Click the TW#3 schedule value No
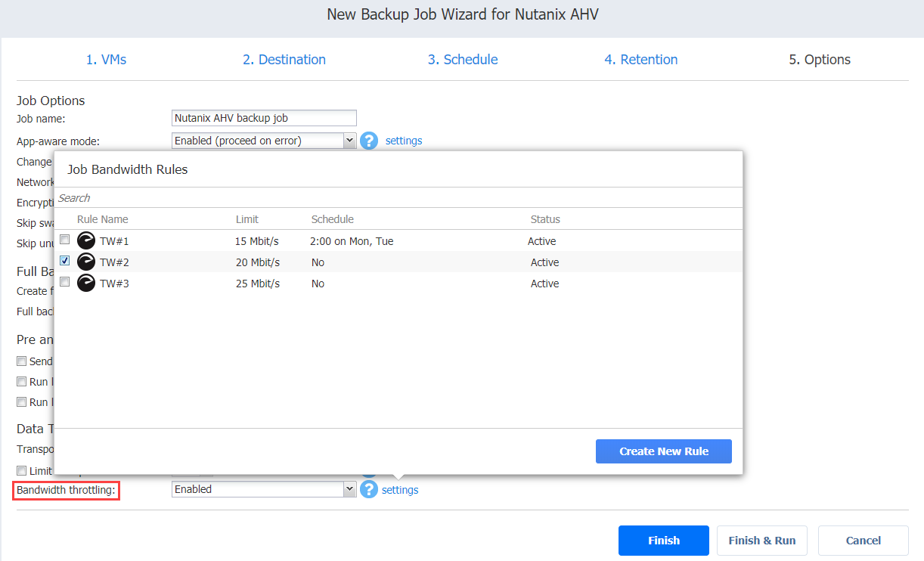This screenshot has width=924, height=561. (318, 284)
